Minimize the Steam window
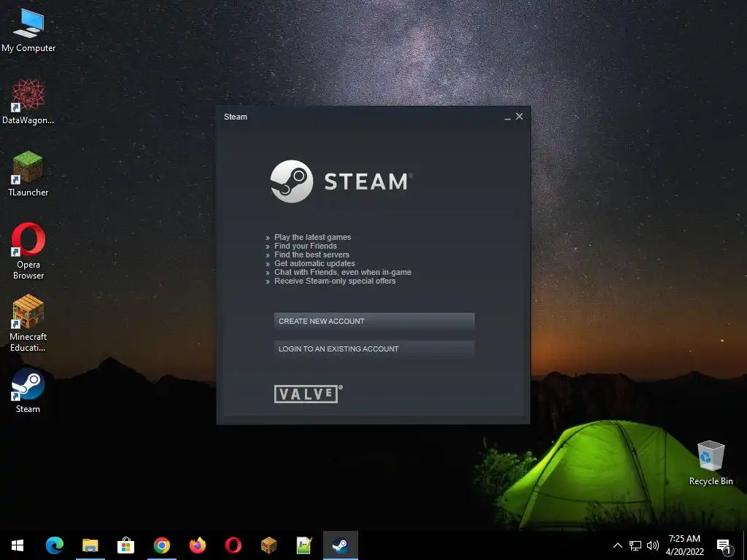The height and width of the screenshot is (560, 747). 508,117
